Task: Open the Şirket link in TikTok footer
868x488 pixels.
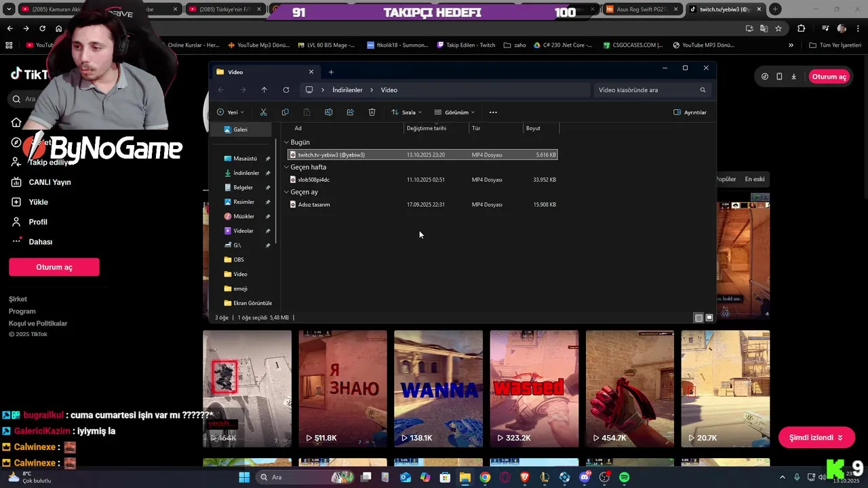Action: [x=18, y=299]
